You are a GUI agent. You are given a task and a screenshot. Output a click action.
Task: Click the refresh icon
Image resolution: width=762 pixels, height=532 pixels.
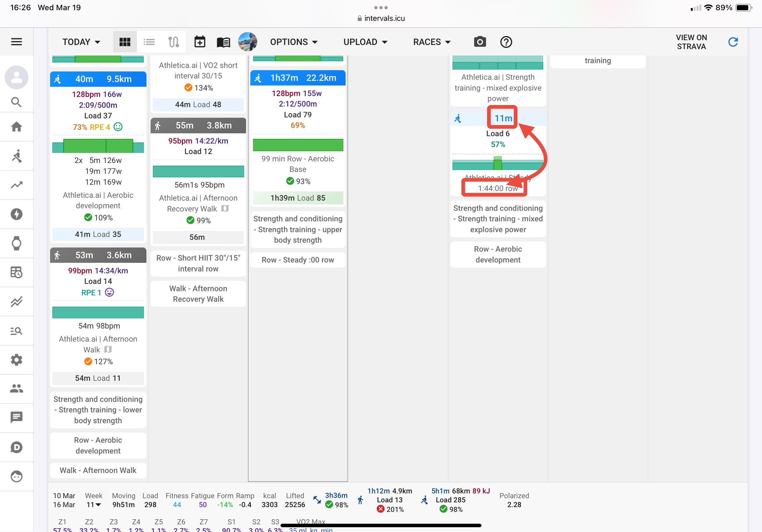tap(732, 42)
